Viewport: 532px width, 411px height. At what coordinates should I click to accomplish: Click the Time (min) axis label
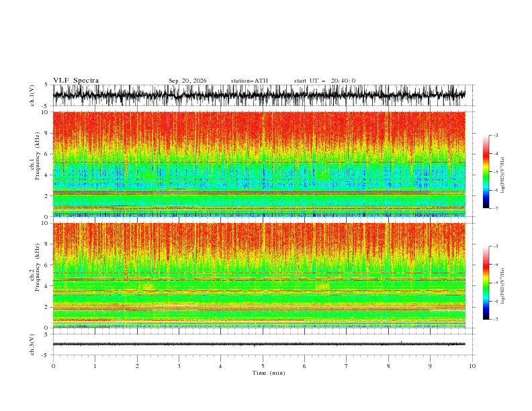click(x=269, y=373)
